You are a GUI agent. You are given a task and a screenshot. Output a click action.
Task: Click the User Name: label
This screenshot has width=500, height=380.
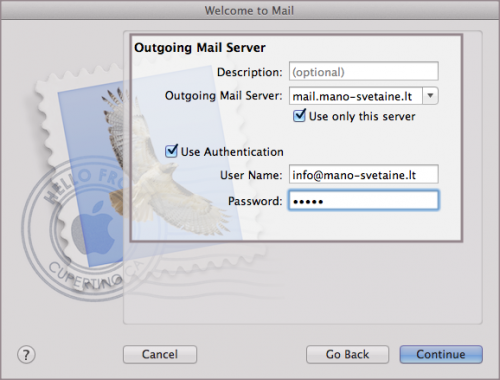click(251, 175)
